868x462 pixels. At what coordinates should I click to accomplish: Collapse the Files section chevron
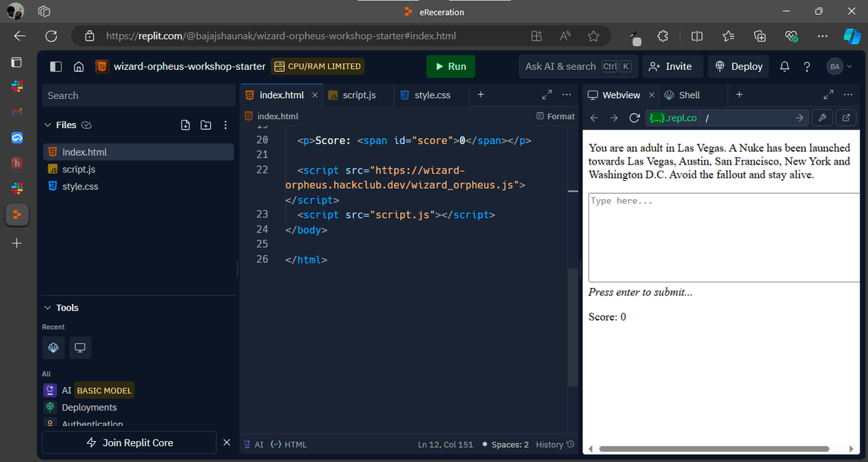tap(47, 125)
